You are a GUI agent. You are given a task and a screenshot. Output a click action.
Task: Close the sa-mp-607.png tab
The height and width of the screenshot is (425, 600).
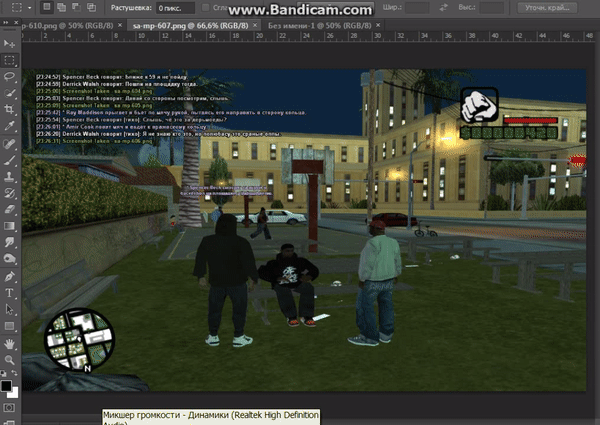[x=255, y=25]
